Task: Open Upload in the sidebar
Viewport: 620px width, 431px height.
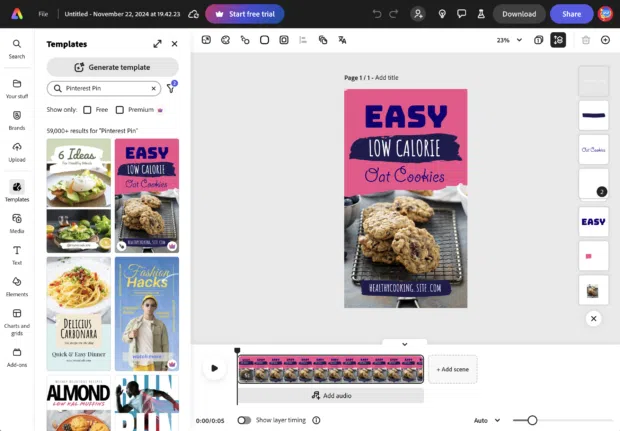Action: pos(17,152)
